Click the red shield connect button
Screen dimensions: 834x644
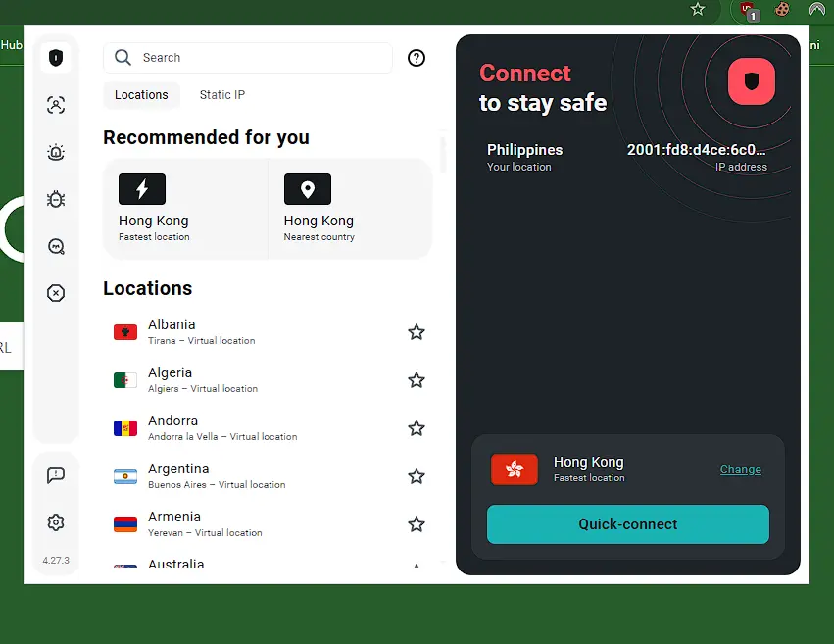coord(751,81)
